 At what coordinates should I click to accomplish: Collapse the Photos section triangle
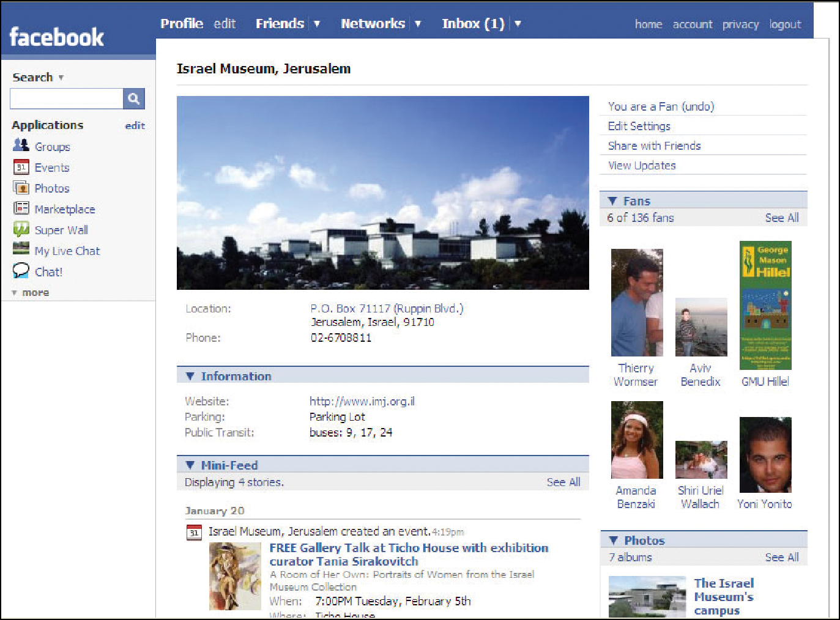pyautogui.click(x=614, y=540)
